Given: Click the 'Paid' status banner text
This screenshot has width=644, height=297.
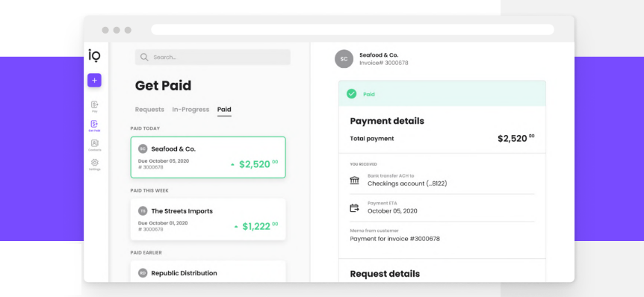Looking at the screenshot, I should pyautogui.click(x=369, y=94).
